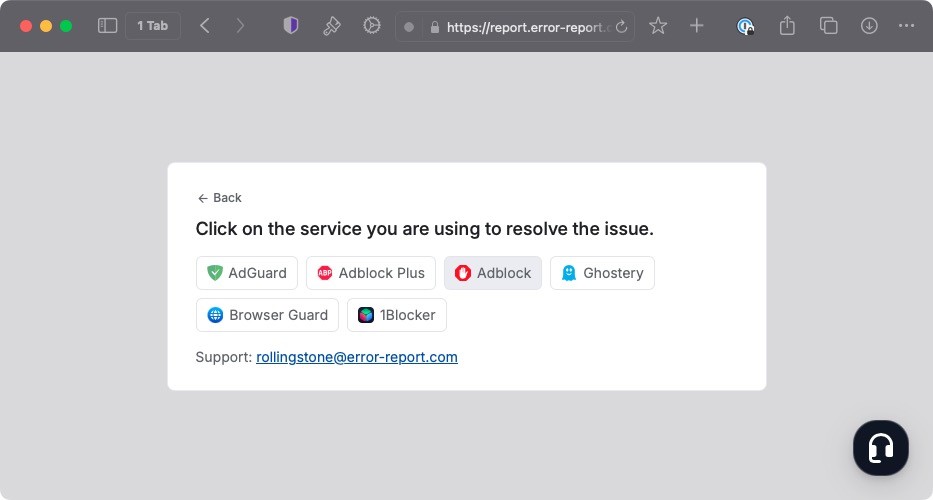Click the hammer tool icon in toolbar
The height and width of the screenshot is (500, 933).
click(331, 26)
